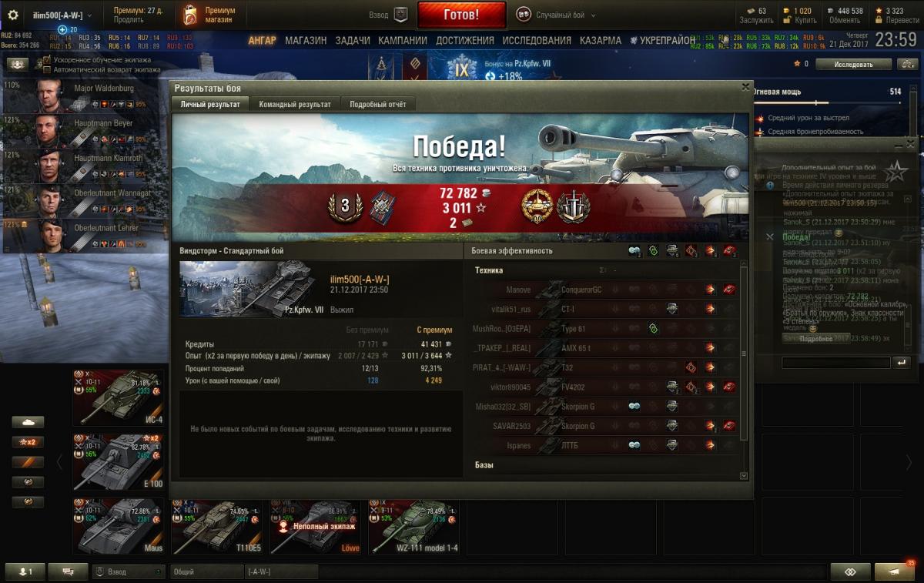Open the settings gear menu
Viewport: 924px width, 583px height.
(12, 15)
